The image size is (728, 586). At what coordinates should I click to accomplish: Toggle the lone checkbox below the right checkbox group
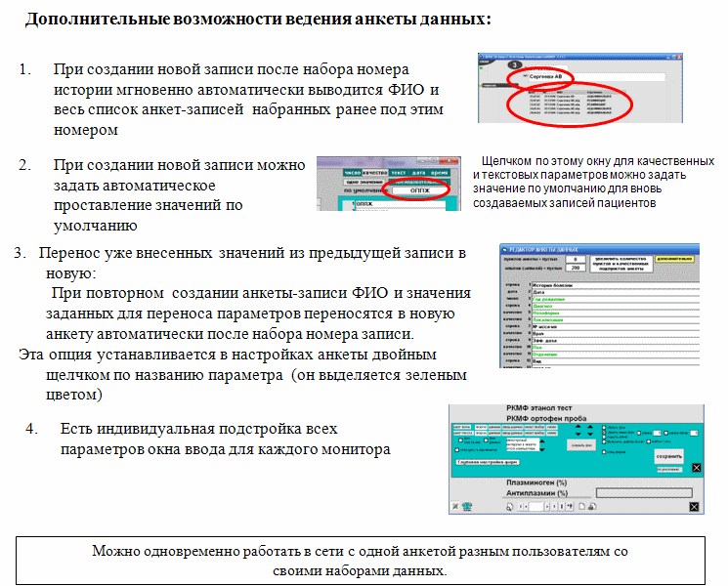[x=606, y=451]
